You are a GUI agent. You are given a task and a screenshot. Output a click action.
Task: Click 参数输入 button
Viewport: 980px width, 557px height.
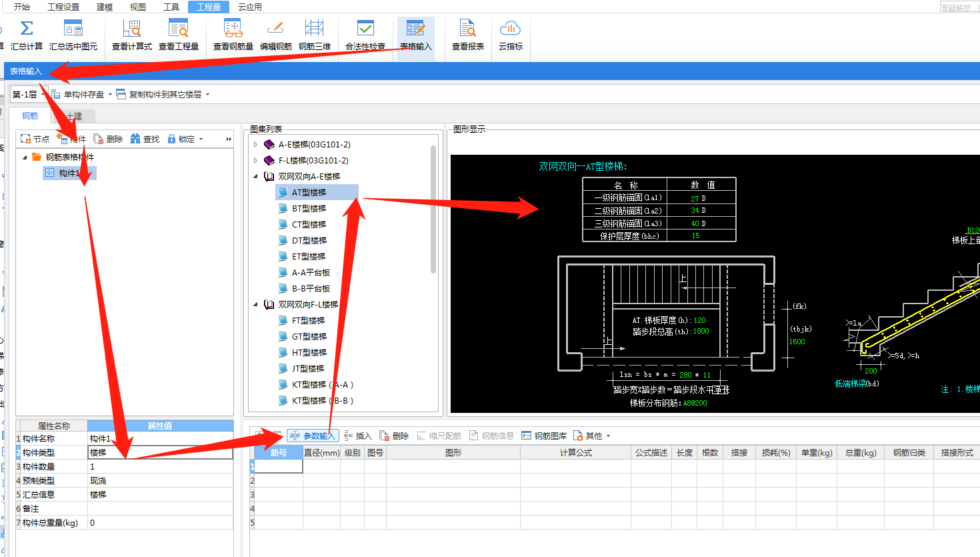[313, 436]
